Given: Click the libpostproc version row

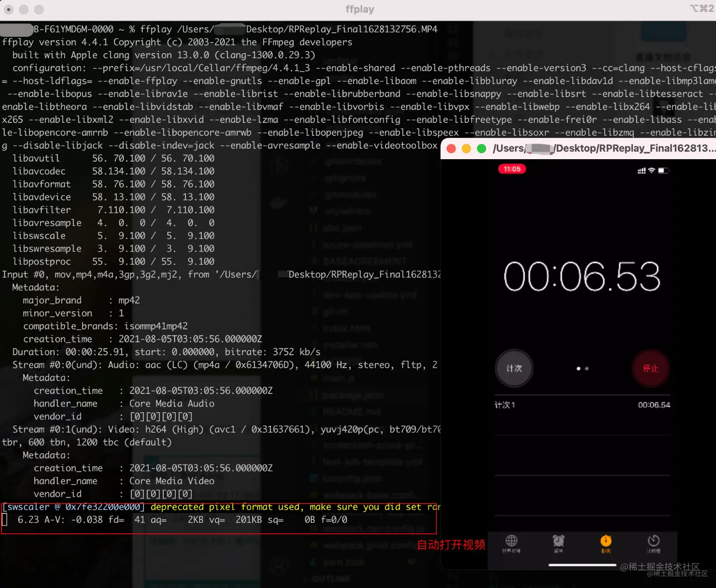Looking at the screenshot, I should click(113, 262).
